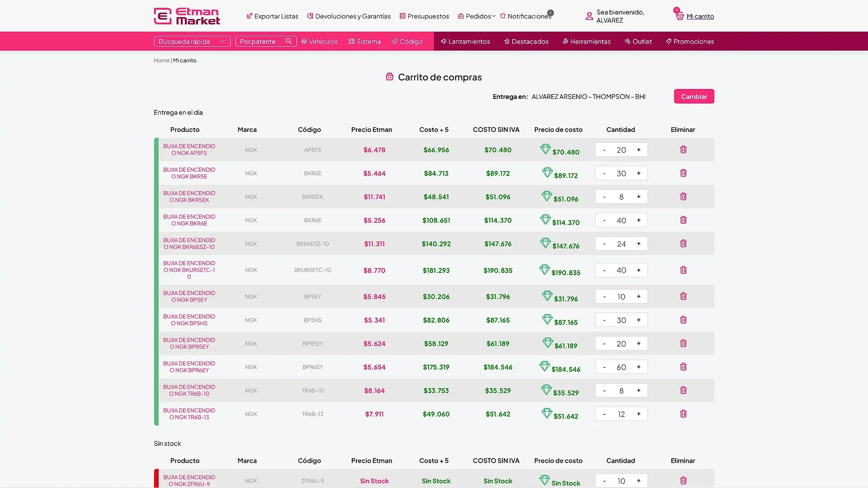Remove BKR6ESZ-10 with trash icon
The width and height of the screenshot is (868, 488).
tap(683, 244)
